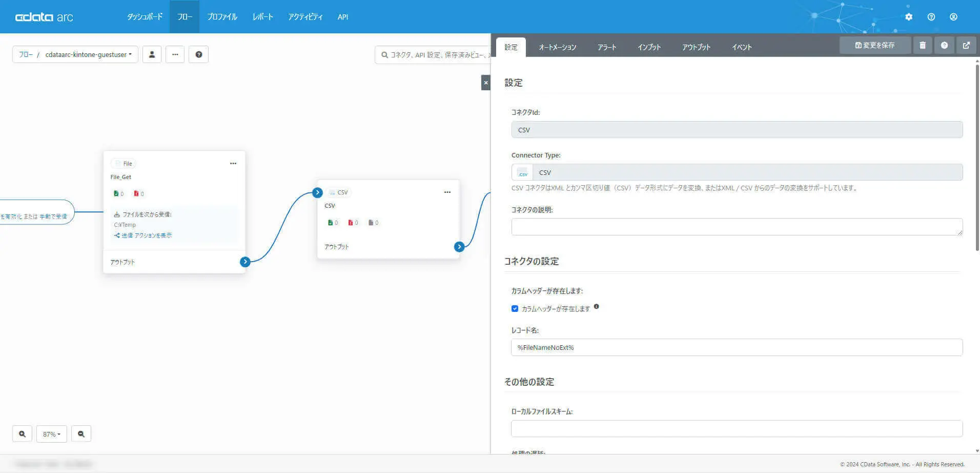Open the 87% zoom level dropdown
Screen dimensions: 980x473
click(52, 434)
